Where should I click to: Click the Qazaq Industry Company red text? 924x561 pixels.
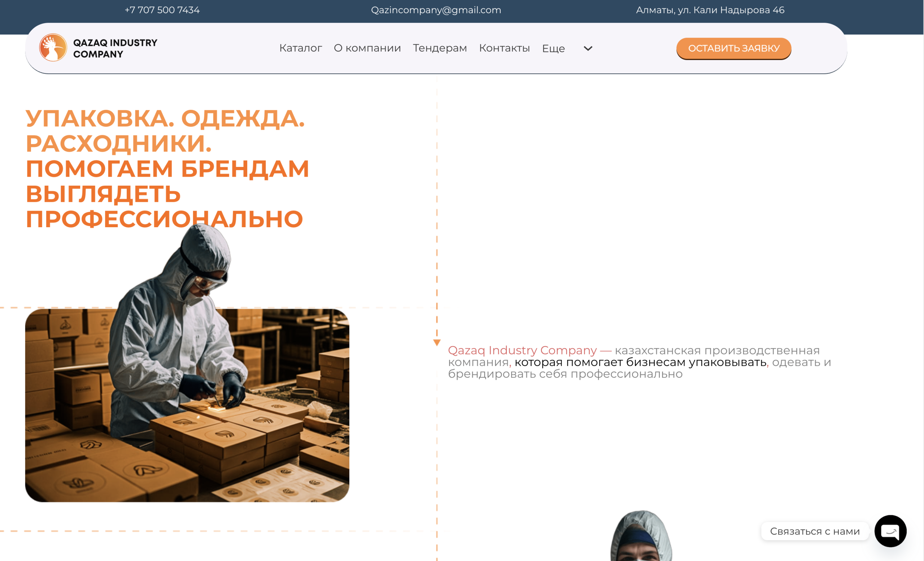point(522,350)
